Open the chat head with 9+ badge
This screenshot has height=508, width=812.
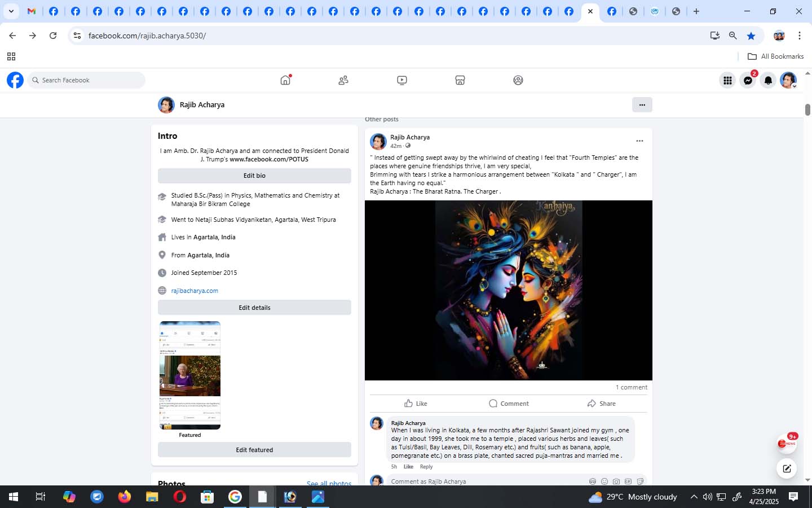[x=787, y=444]
